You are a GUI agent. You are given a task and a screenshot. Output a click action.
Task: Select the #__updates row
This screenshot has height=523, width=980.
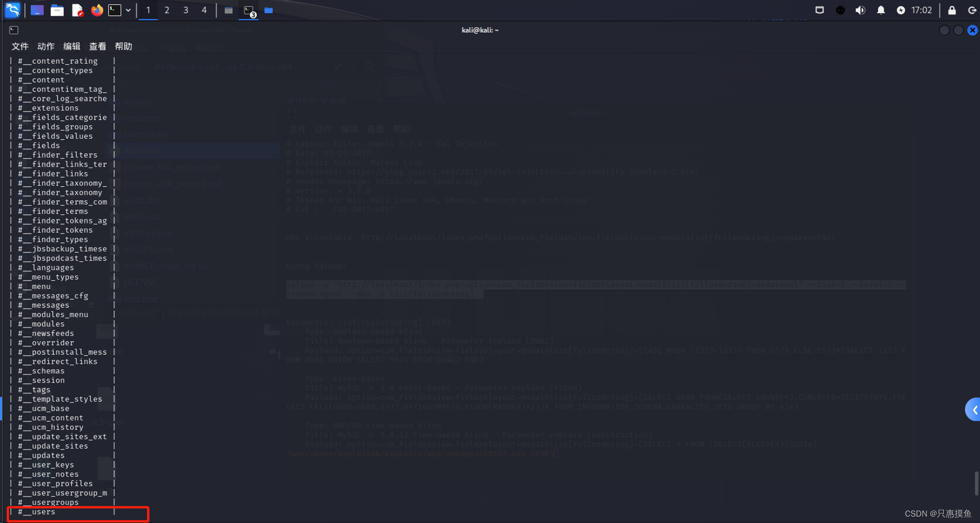[x=63, y=455]
